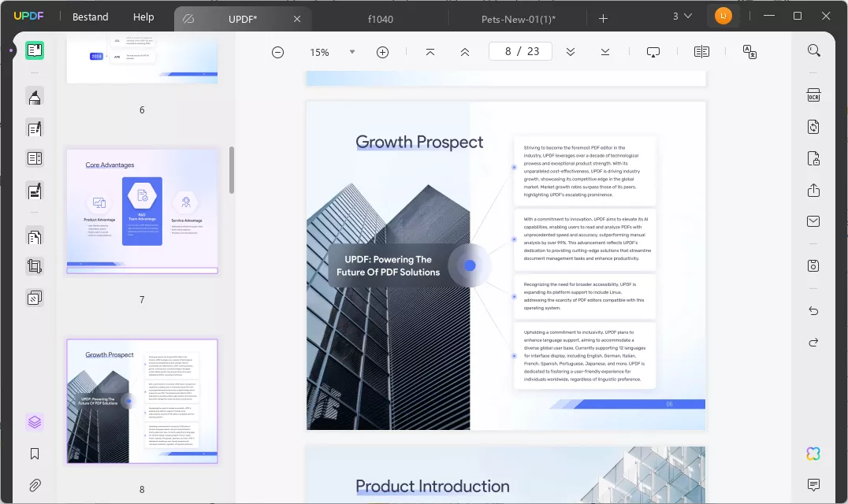Click the zoom in plus button

pyautogui.click(x=382, y=52)
